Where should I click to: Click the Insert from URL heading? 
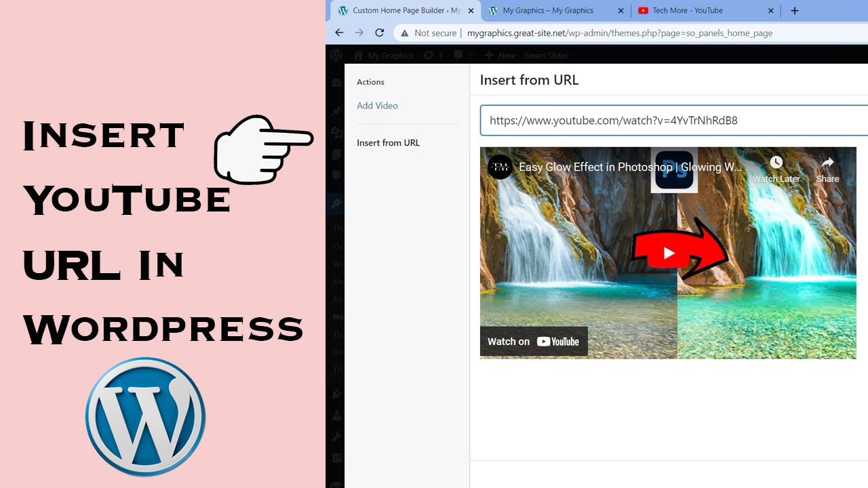click(529, 80)
